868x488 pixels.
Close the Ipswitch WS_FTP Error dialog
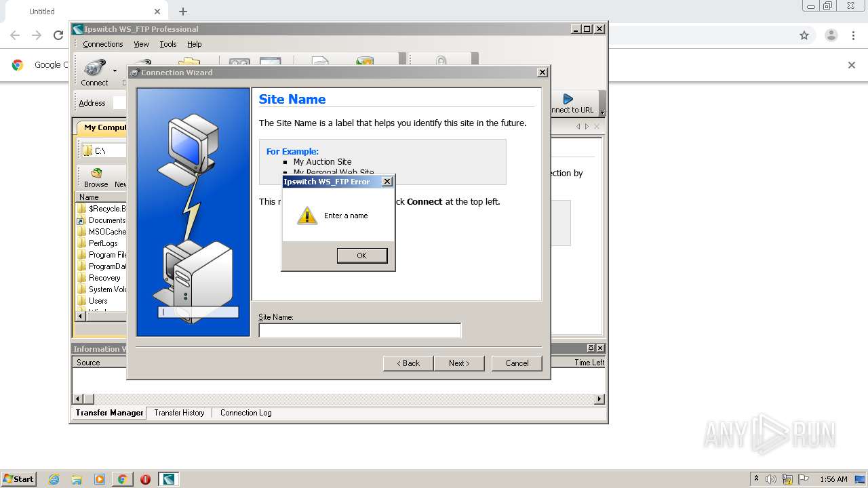tap(387, 182)
